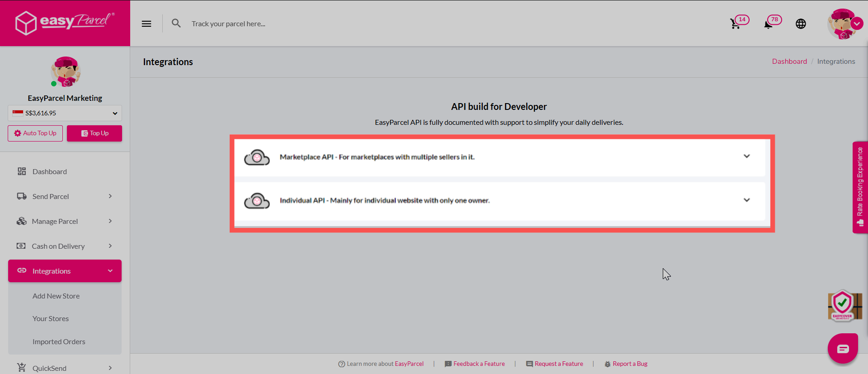The image size is (868, 374).
Task: Open notifications bell icon
Action: 768,24
